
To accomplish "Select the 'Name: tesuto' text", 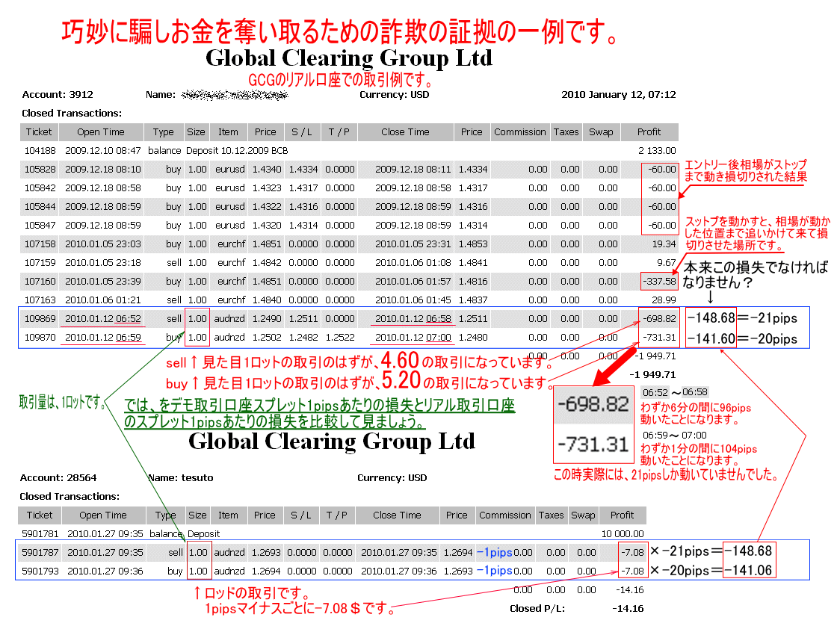I will click(181, 478).
